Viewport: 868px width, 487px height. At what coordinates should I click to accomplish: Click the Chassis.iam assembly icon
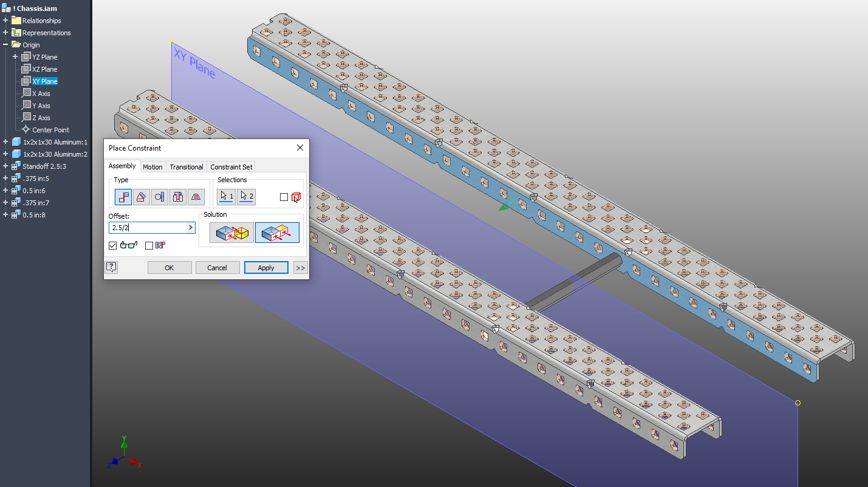[6, 9]
